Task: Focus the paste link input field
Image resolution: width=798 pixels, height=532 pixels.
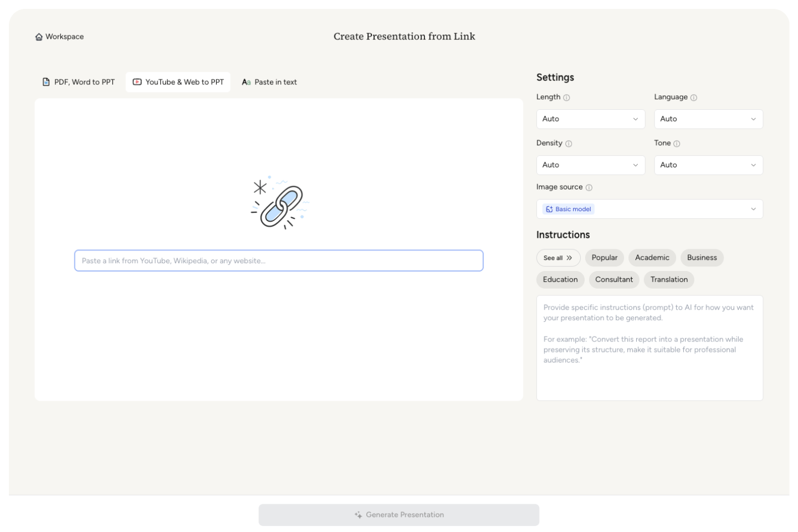Action: coord(279,260)
